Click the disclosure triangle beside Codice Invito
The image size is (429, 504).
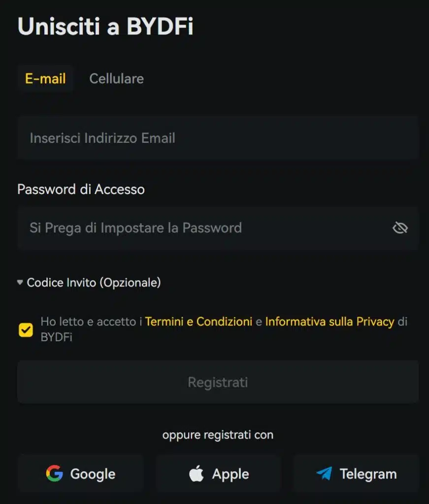[x=19, y=282]
